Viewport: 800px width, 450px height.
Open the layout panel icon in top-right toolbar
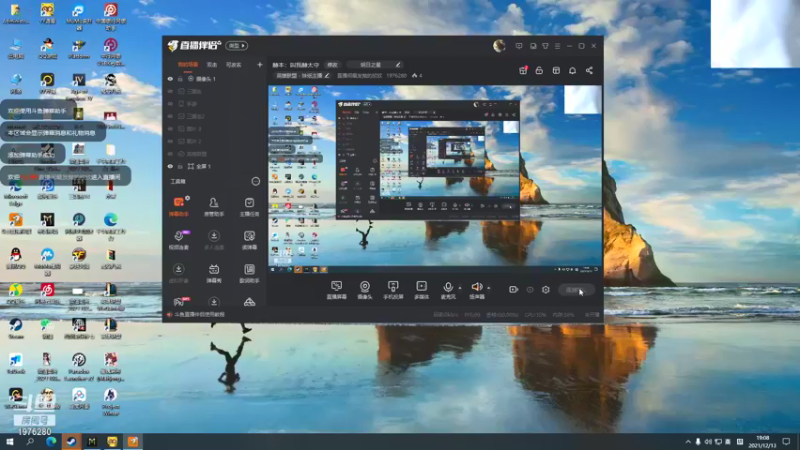click(x=556, y=70)
